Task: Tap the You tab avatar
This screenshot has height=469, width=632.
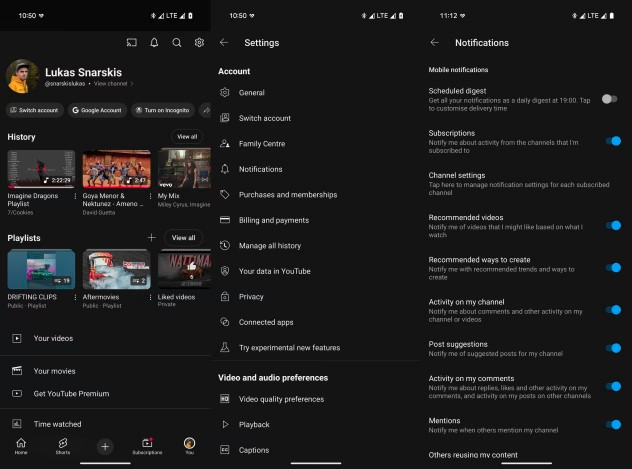Action: (189, 444)
